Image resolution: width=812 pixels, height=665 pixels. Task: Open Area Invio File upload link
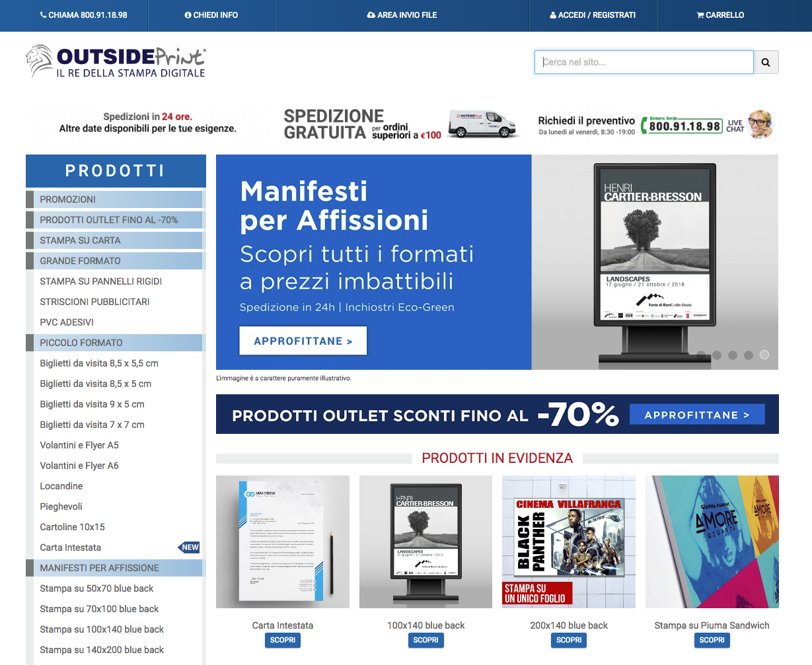click(x=402, y=15)
